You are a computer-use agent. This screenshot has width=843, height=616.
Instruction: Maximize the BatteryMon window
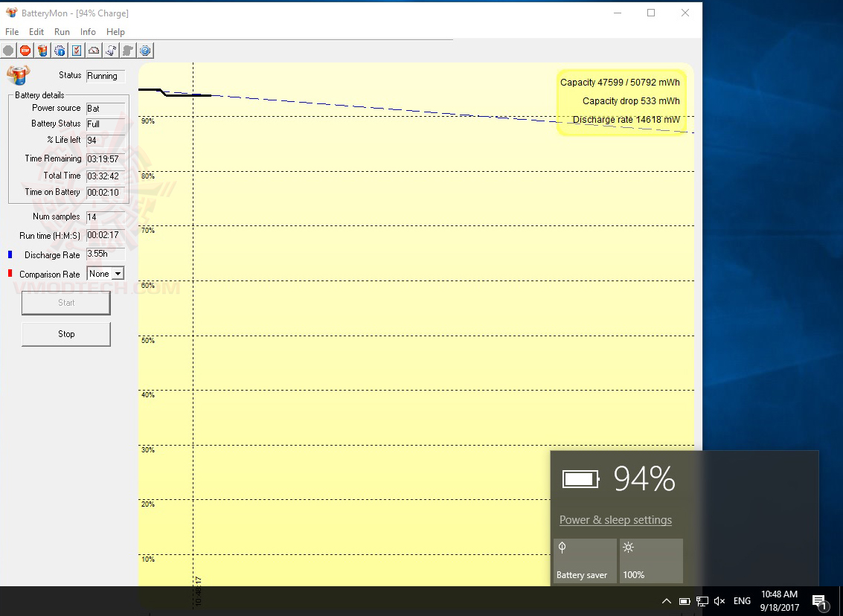coord(651,13)
